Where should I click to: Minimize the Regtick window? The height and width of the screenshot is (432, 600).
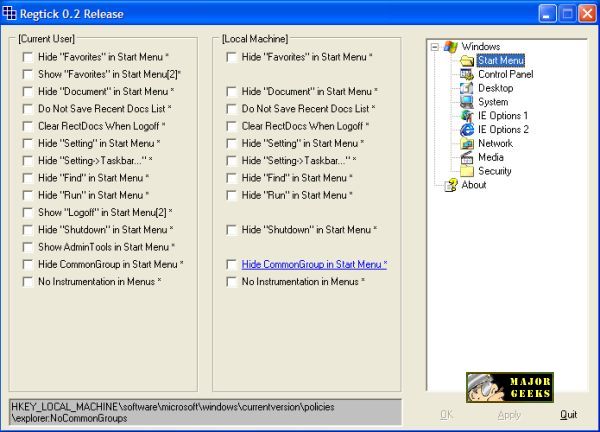coord(547,14)
